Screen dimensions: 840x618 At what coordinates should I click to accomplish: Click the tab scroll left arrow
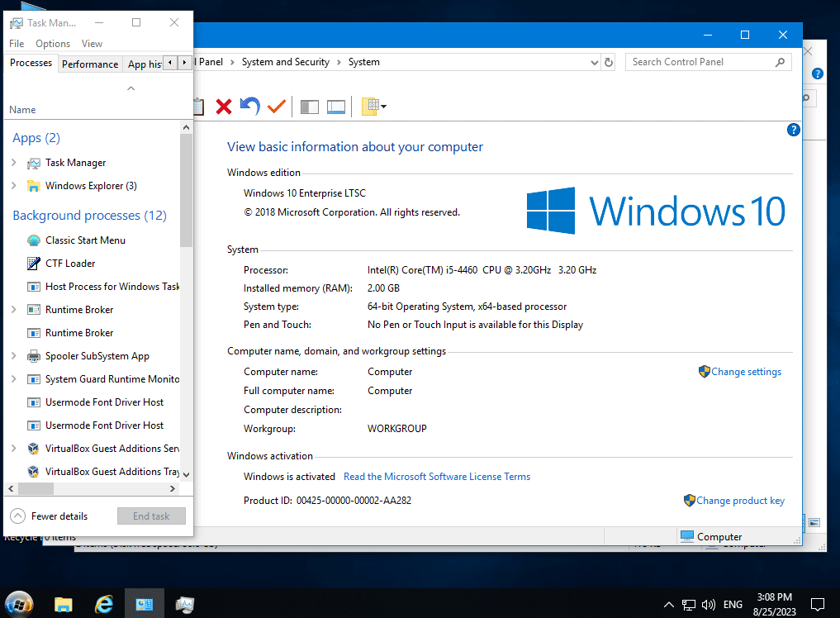coord(170,63)
